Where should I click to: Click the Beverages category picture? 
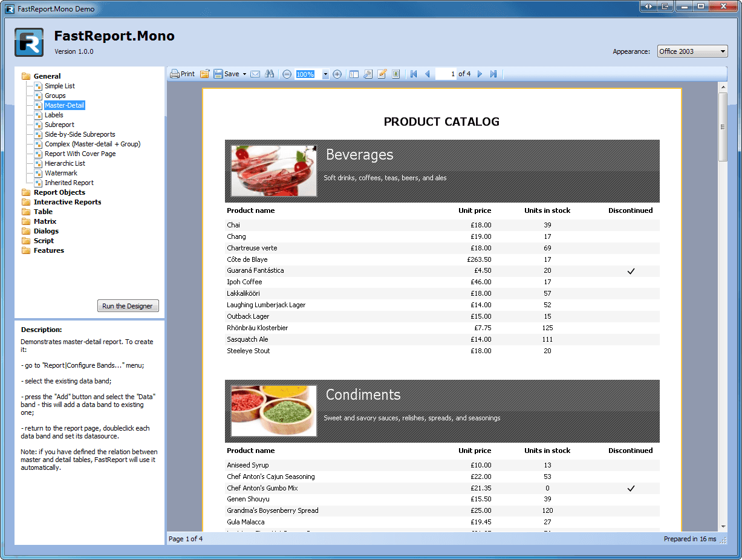(x=273, y=171)
